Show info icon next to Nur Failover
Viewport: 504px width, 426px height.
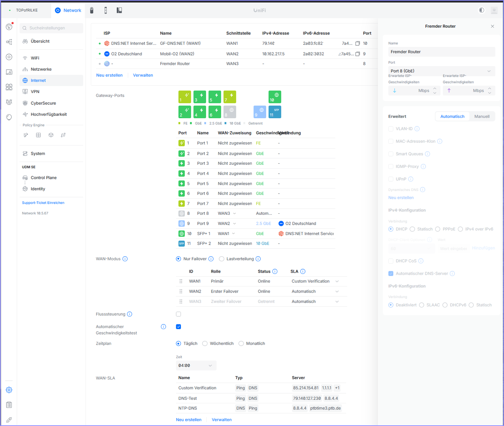(211, 259)
